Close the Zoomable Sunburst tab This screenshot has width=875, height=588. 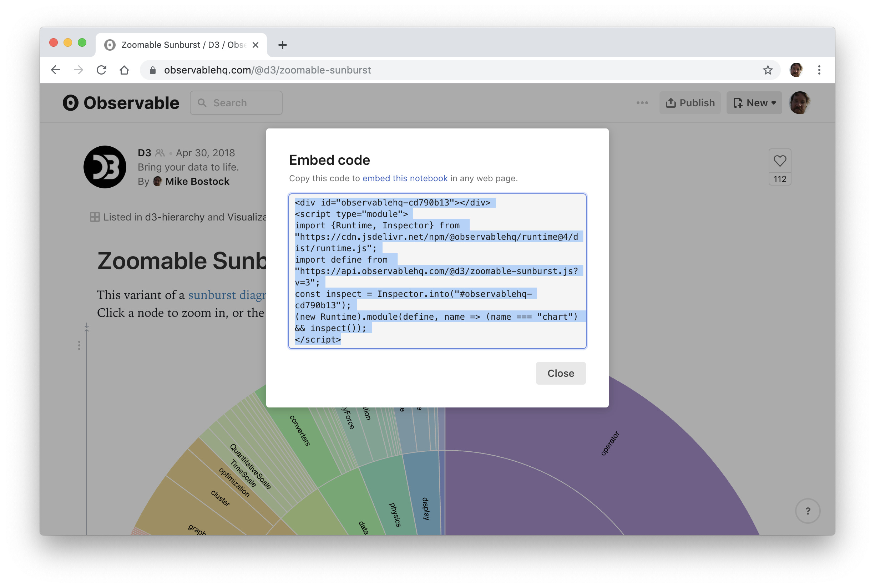(x=256, y=45)
